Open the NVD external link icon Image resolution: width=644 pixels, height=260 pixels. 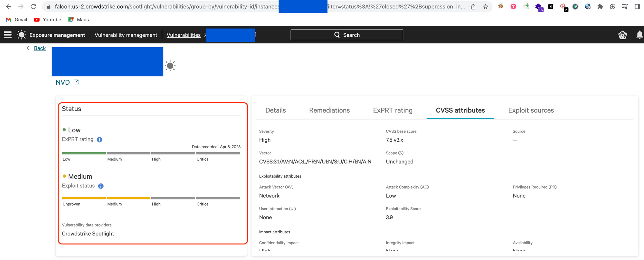pos(76,82)
